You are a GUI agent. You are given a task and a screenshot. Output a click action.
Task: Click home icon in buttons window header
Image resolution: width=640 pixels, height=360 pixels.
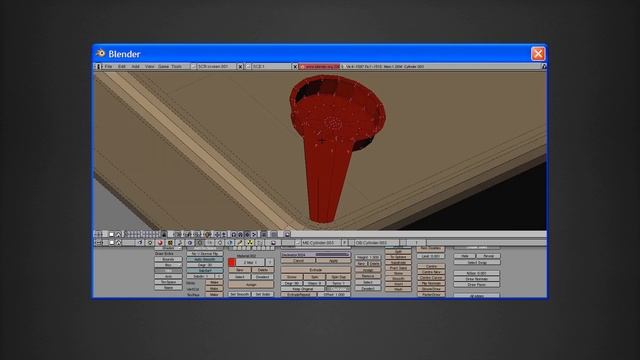tap(118, 242)
